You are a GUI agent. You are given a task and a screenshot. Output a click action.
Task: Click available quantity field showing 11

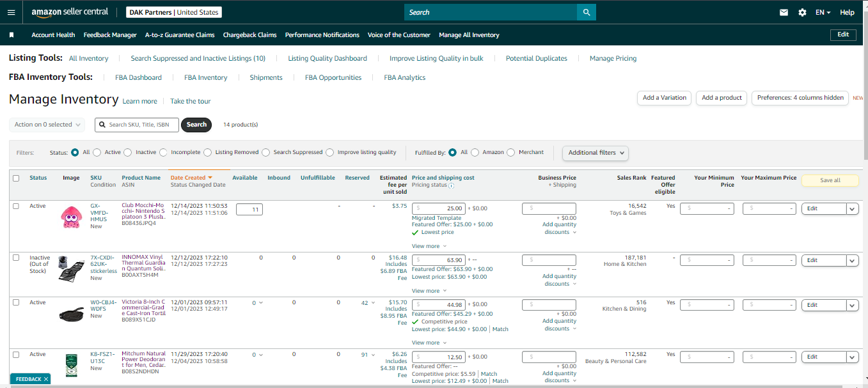pos(249,209)
